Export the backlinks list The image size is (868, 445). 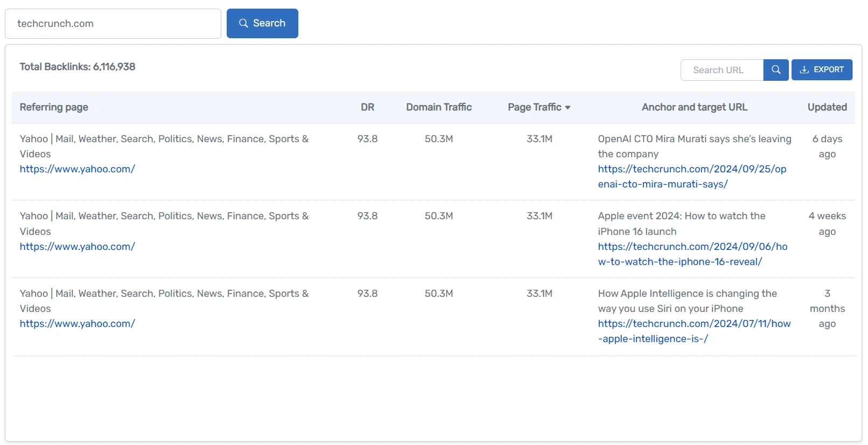[x=822, y=70]
